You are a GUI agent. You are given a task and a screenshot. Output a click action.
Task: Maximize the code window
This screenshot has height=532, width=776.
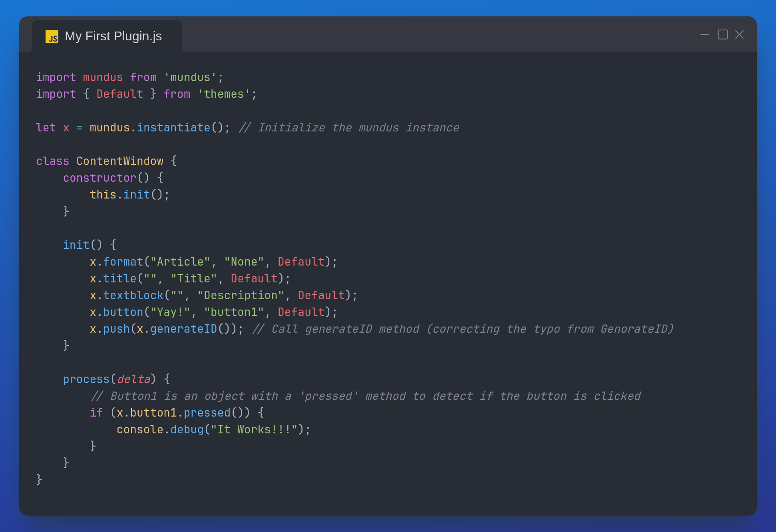pyautogui.click(x=722, y=35)
